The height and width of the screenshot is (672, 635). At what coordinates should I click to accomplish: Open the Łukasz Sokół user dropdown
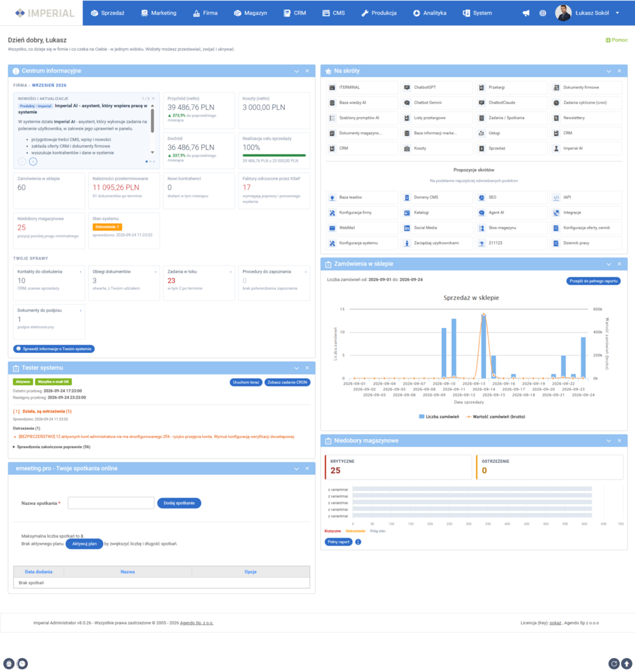pyautogui.click(x=588, y=13)
